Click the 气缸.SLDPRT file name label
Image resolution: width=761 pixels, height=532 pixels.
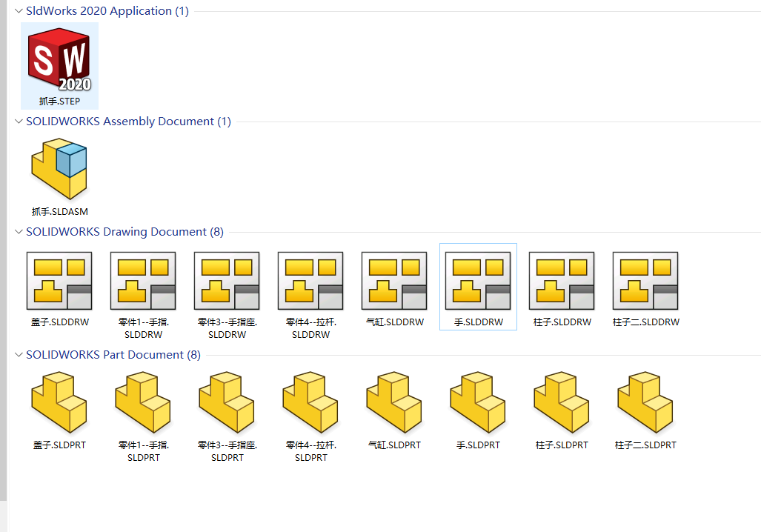[x=394, y=445]
